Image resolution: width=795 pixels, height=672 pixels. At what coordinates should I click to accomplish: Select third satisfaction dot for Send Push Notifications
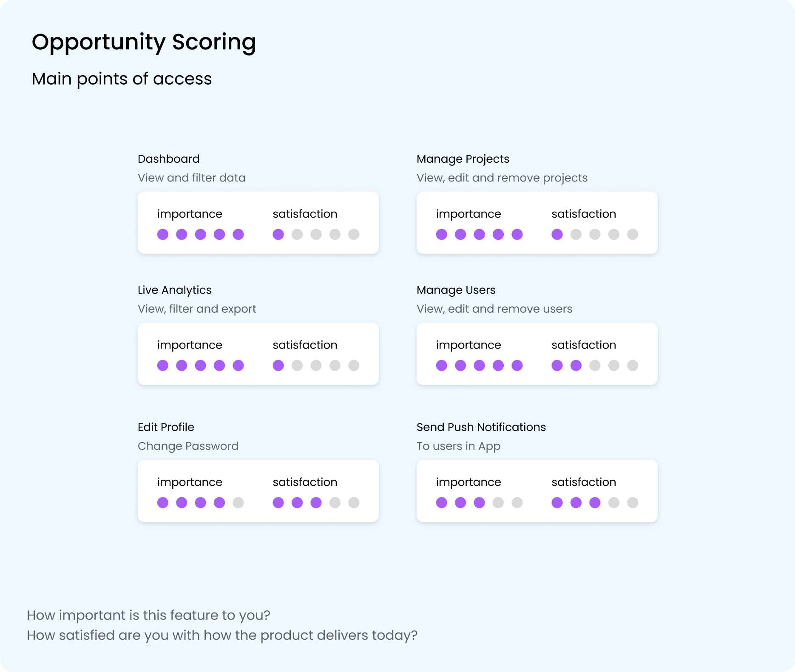click(595, 502)
